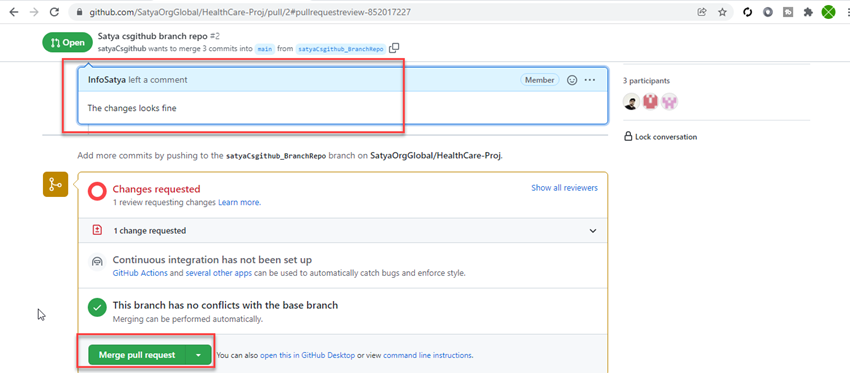Add reaction with smiley icon

(572, 80)
